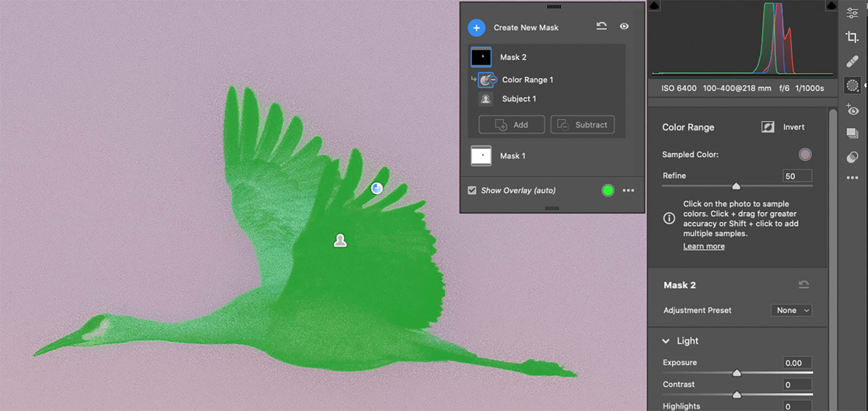868x411 pixels.
Task: Click the Subject pin on the bird
Action: 340,241
